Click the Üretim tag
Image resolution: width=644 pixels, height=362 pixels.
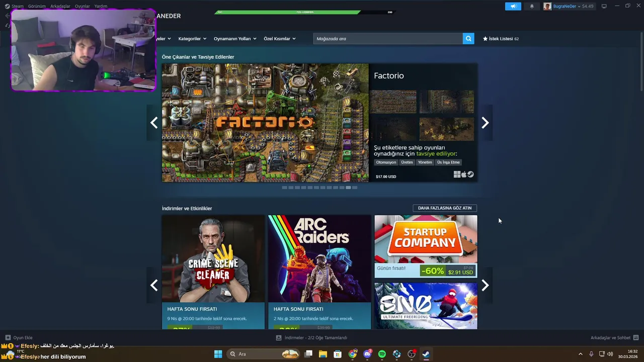(407, 162)
